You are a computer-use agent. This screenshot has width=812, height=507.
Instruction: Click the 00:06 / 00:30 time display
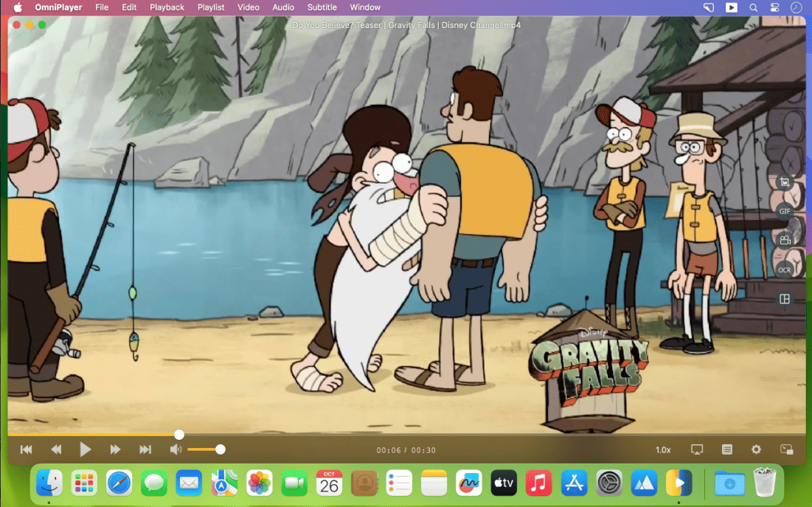[x=406, y=450]
